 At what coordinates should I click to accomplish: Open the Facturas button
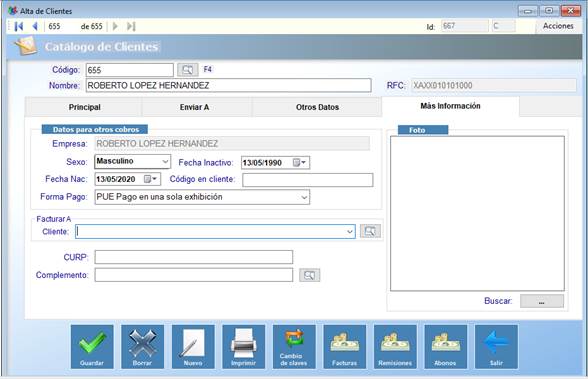click(345, 347)
